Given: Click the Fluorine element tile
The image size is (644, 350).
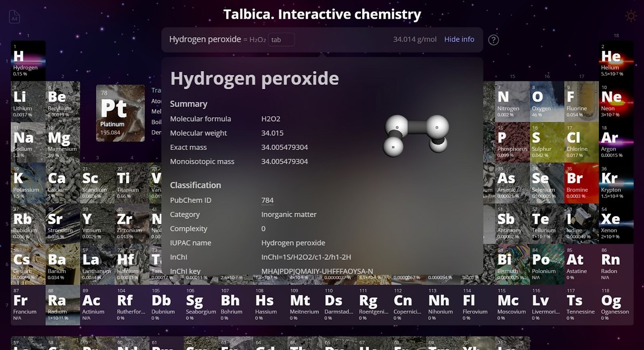Looking at the screenshot, I should click(x=581, y=101).
